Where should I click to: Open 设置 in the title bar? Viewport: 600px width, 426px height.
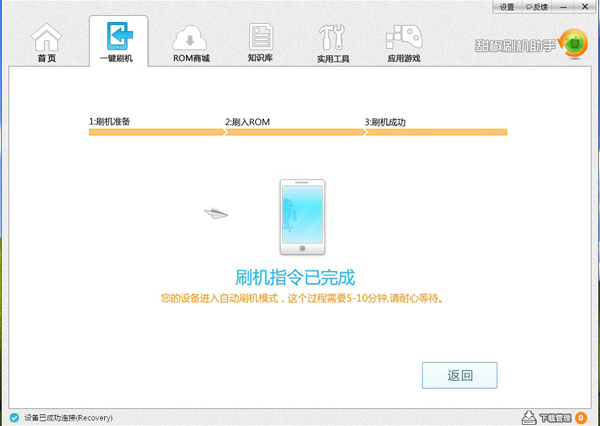(x=507, y=7)
